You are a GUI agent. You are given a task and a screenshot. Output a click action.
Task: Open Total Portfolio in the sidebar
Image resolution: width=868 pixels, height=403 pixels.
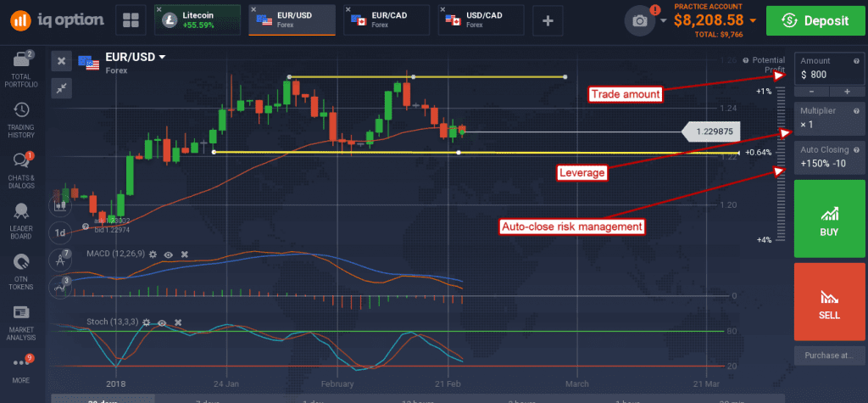(x=21, y=70)
